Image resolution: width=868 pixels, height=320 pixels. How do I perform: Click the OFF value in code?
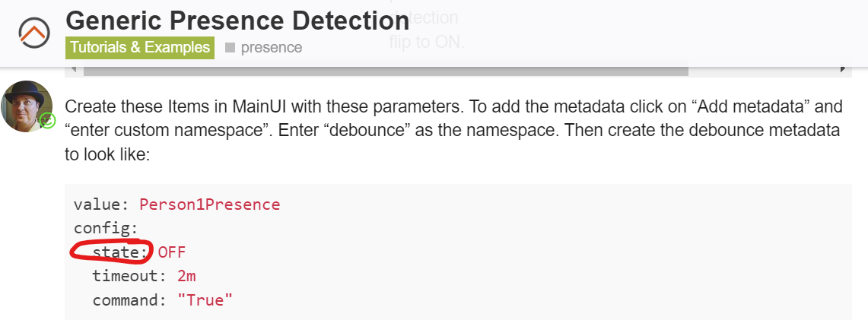(x=171, y=252)
